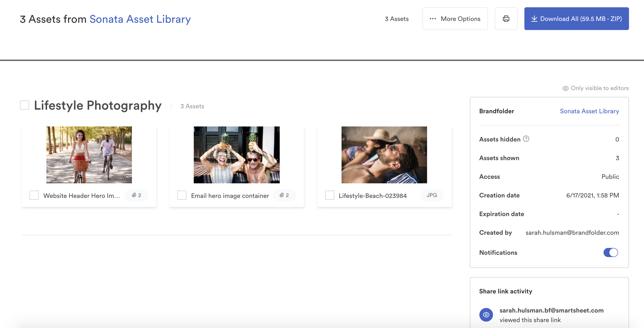Click the Email hero image container title
This screenshot has width=644, height=328.
click(x=230, y=196)
